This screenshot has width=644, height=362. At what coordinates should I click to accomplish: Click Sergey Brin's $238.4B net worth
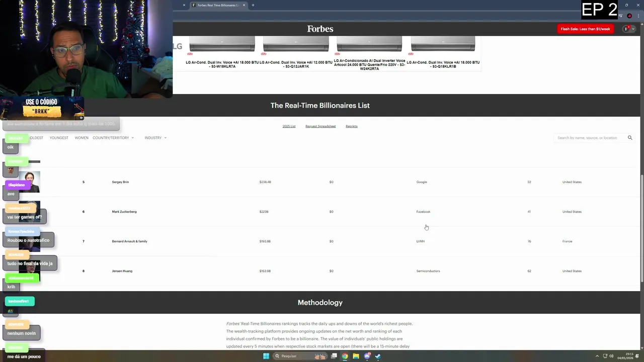[265, 182]
